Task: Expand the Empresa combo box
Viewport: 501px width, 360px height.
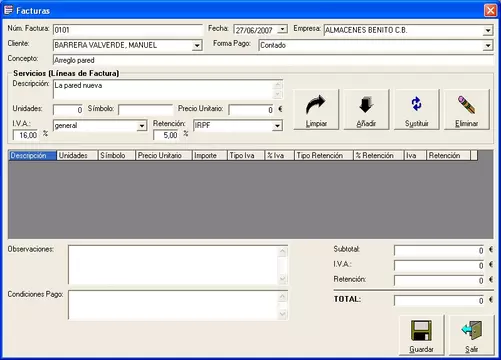Action: point(488,30)
